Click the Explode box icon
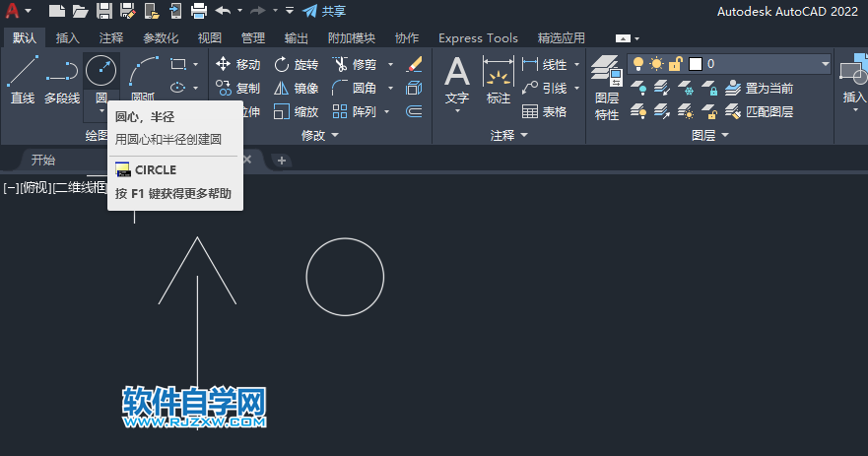 point(414,88)
